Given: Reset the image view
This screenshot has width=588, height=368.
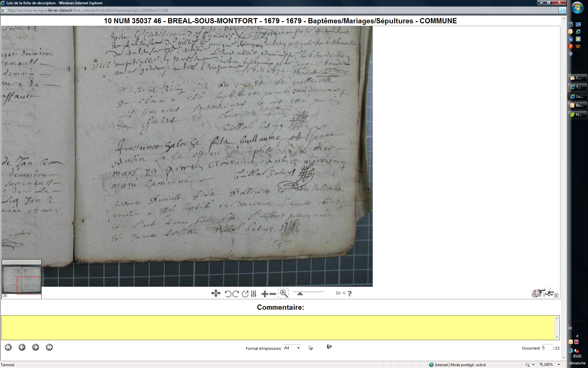Looking at the screenshot, I should 245,294.
